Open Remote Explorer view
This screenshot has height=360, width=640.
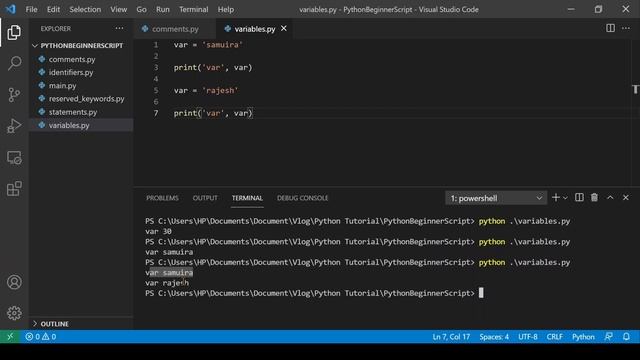tap(14, 158)
